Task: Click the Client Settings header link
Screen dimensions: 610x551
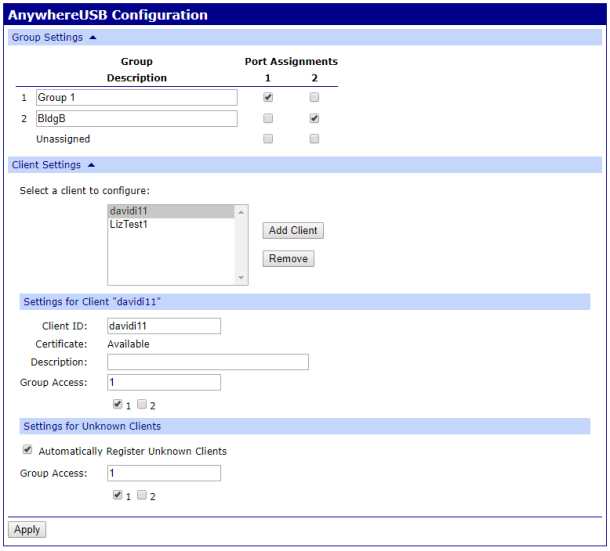Action: 46,165
